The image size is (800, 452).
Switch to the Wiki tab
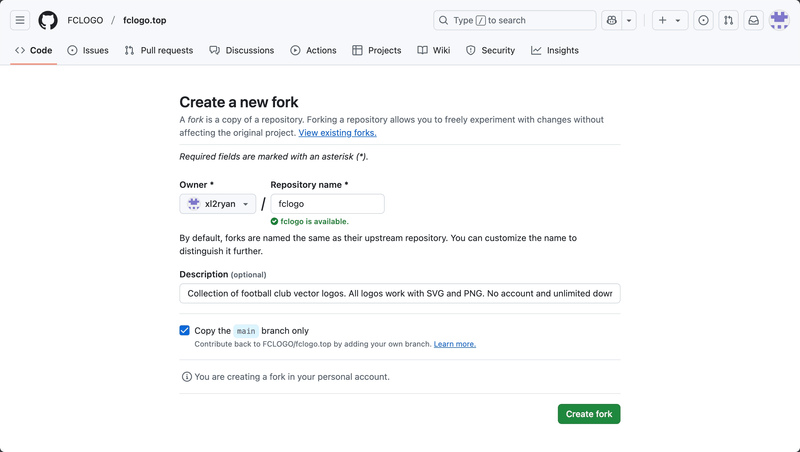click(434, 51)
